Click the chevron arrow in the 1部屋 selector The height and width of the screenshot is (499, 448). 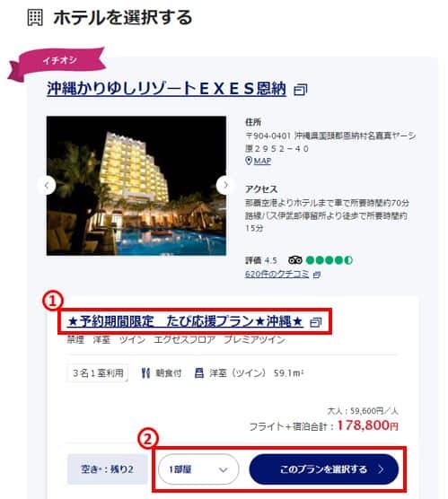pyautogui.click(x=224, y=470)
